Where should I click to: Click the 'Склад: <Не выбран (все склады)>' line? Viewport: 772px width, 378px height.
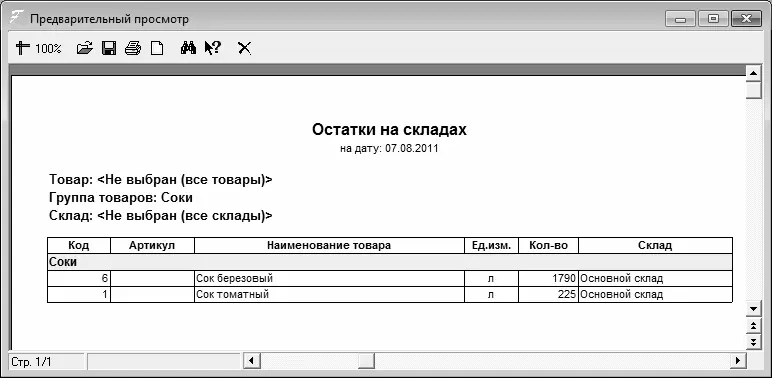[x=161, y=216]
